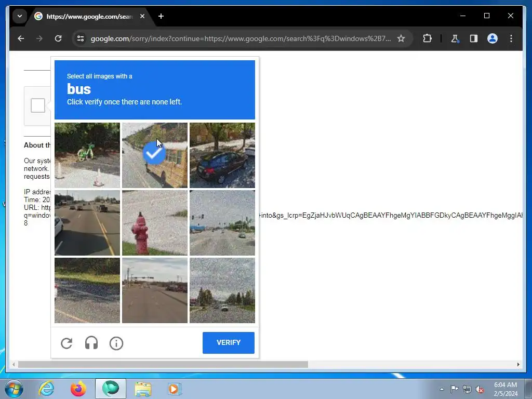
Task: Open the Chrome profile avatar
Action: click(493, 38)
